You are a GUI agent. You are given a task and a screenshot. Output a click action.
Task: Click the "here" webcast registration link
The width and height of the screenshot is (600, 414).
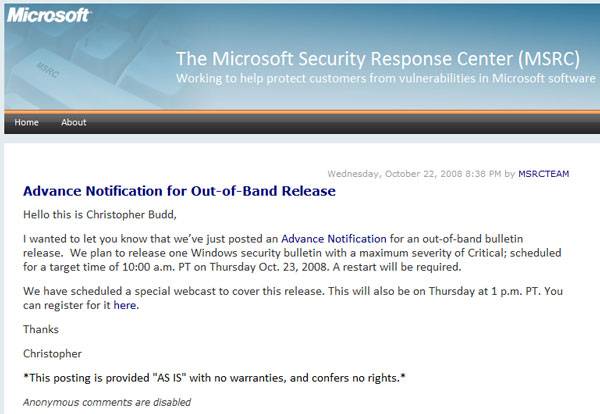coord(124,305)
